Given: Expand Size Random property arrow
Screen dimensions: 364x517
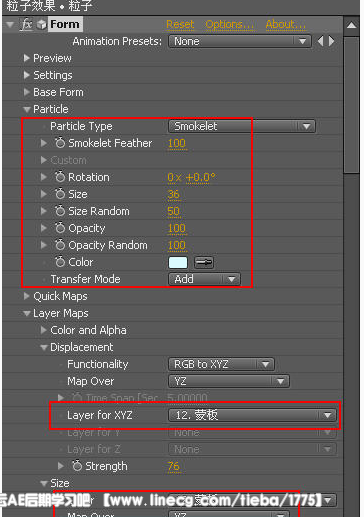Looking at the screenshot, I should tap(44, 211).
